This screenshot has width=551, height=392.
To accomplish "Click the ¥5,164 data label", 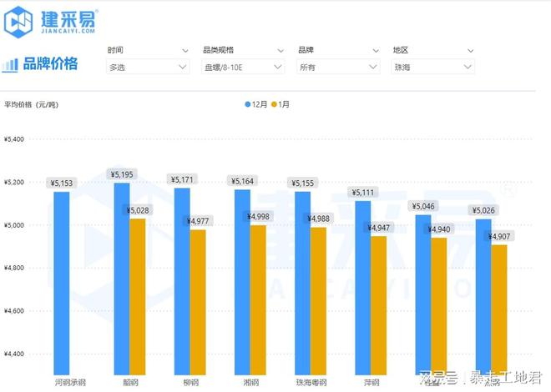I will click(x=242, y=181).
